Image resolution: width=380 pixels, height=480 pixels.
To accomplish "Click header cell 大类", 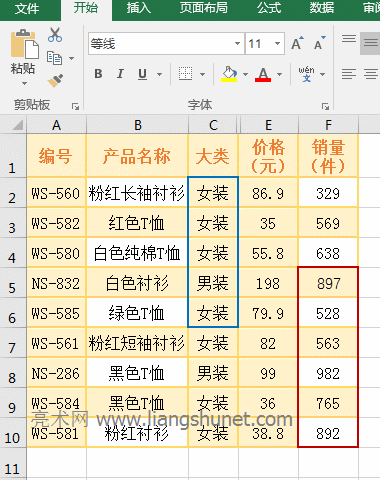I will (x=213, y=156).
